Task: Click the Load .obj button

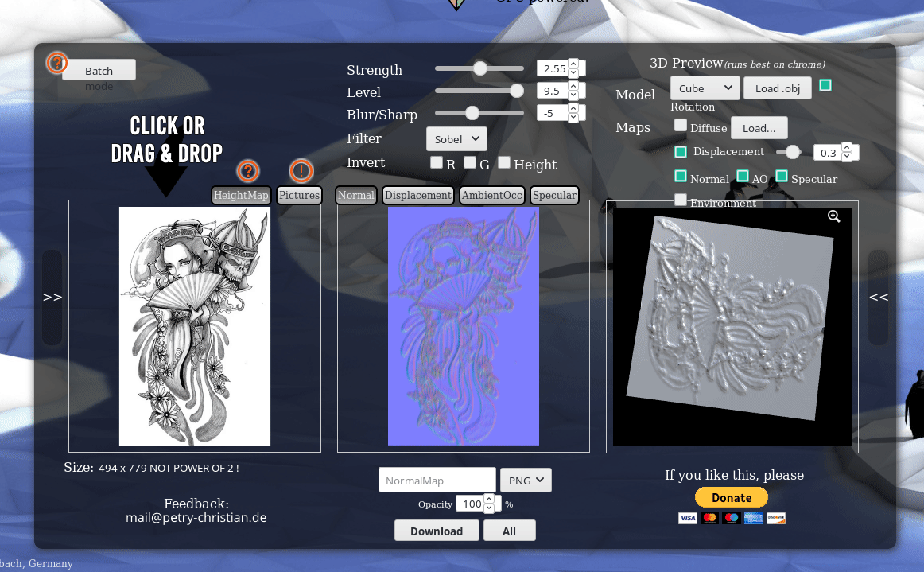Action: pyautogui.click(x=778, y=88)
